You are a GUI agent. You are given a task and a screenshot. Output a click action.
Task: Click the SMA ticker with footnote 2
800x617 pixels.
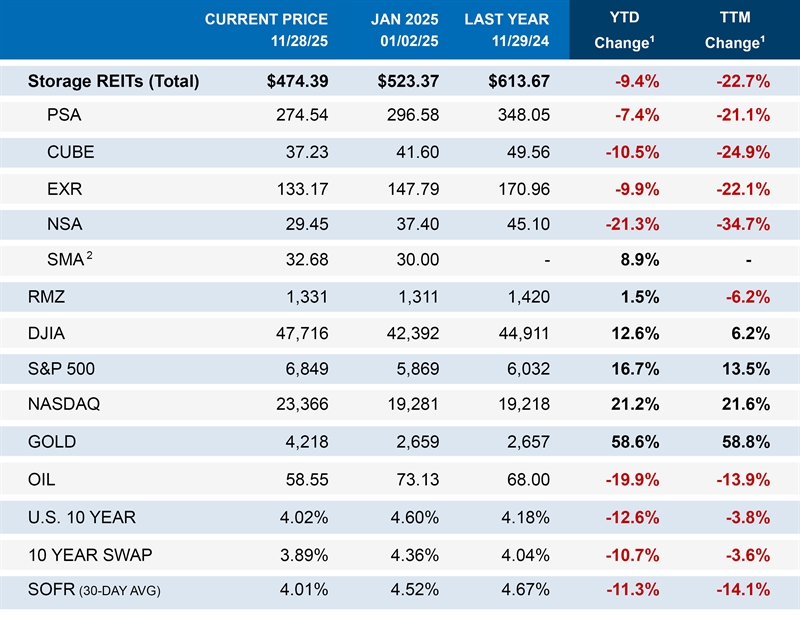pyautogui.click(x=68, y=259)
